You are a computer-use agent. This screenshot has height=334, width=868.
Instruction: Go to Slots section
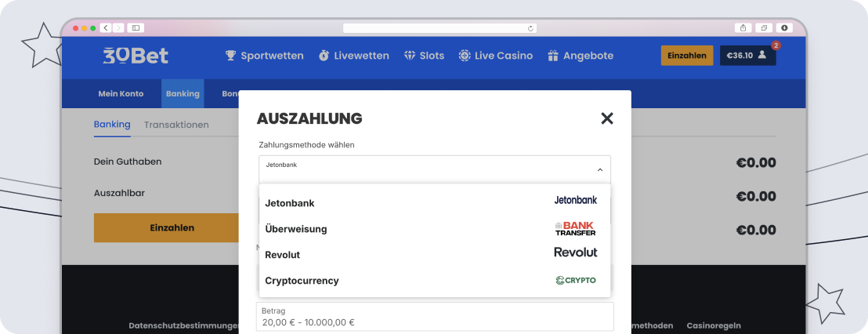click(x=424, y=56)
